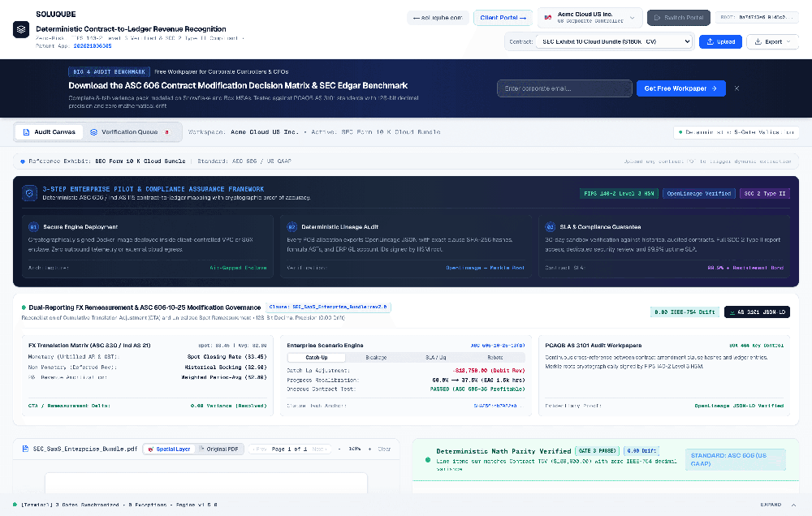The height and width of the screenshot is (516, 812).
Task: Toggle to Spatial Layer view
Action: [x=169, y=449]
